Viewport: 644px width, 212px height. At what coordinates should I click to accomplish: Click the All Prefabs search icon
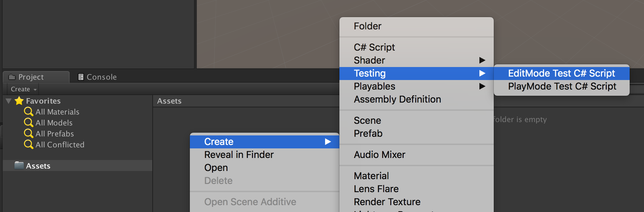click(28, 133)
